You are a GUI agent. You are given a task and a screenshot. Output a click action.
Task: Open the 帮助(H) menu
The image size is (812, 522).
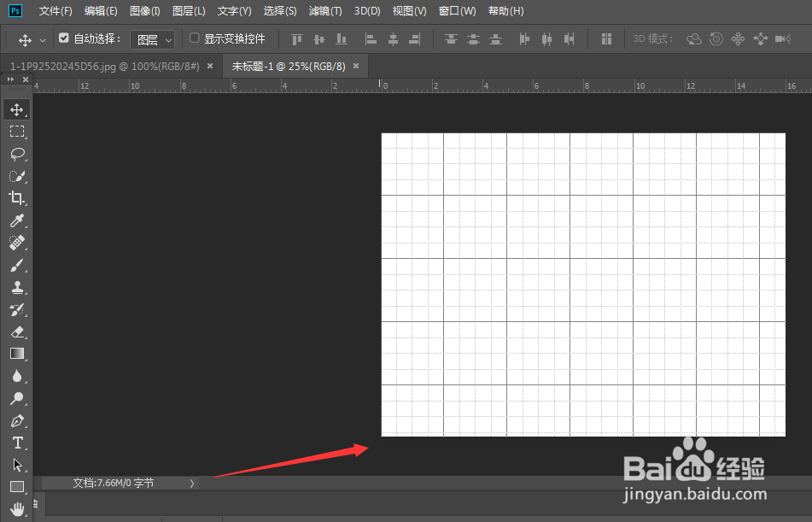(x=506, y=11)
